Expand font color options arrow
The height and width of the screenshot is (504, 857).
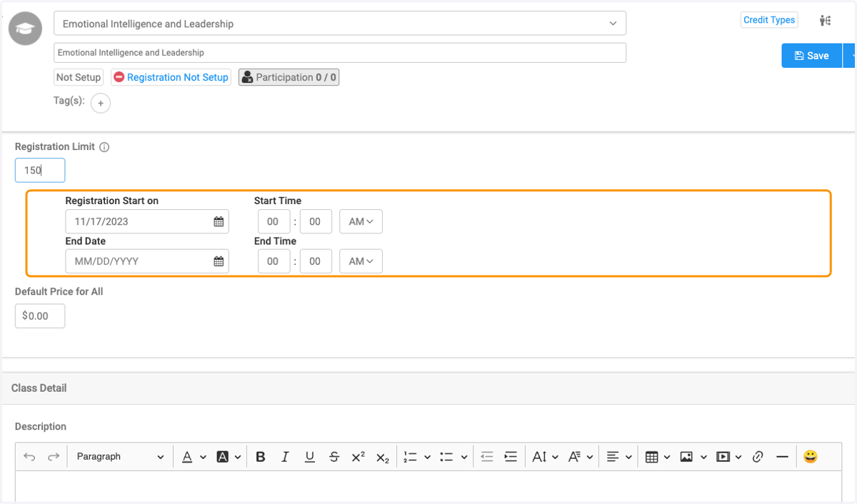(203, 457)
